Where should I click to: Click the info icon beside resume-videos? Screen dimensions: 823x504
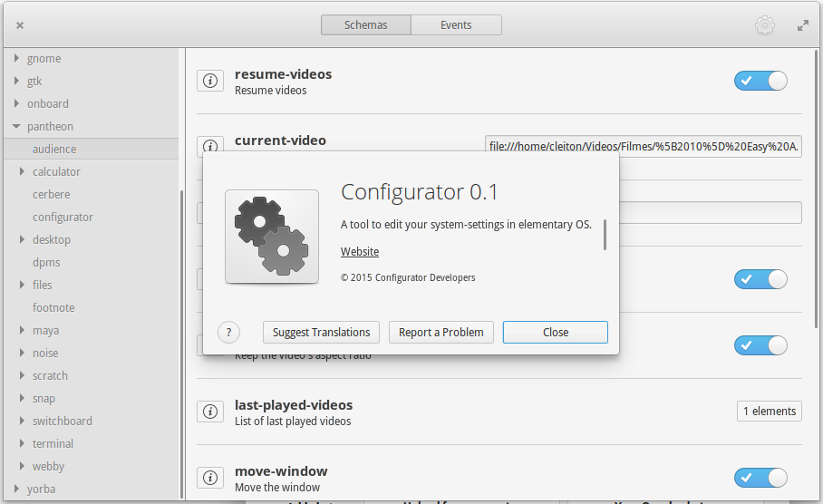click(210, 81)
